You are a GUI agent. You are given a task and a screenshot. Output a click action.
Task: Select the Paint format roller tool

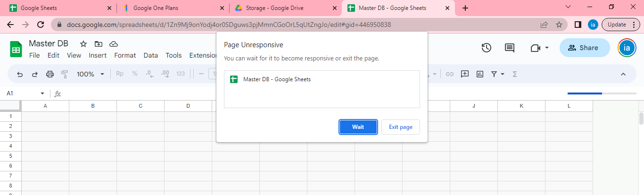click(x=65, y=74)
